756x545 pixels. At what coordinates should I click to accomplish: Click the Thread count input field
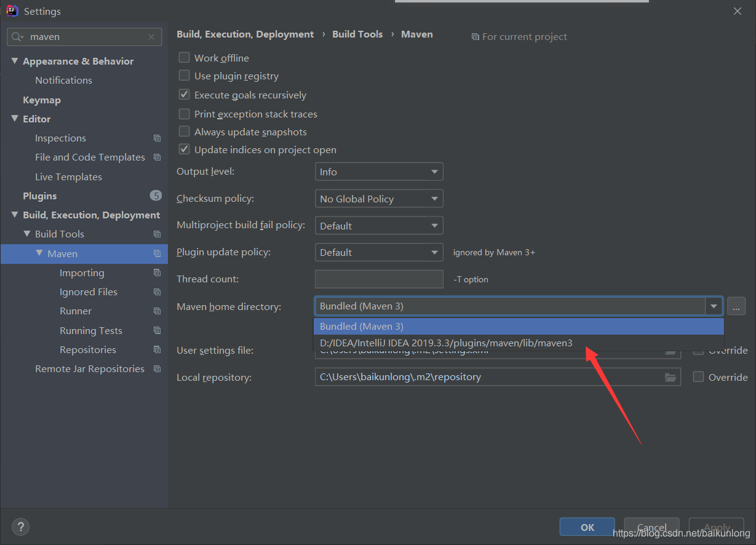[378, 279]
